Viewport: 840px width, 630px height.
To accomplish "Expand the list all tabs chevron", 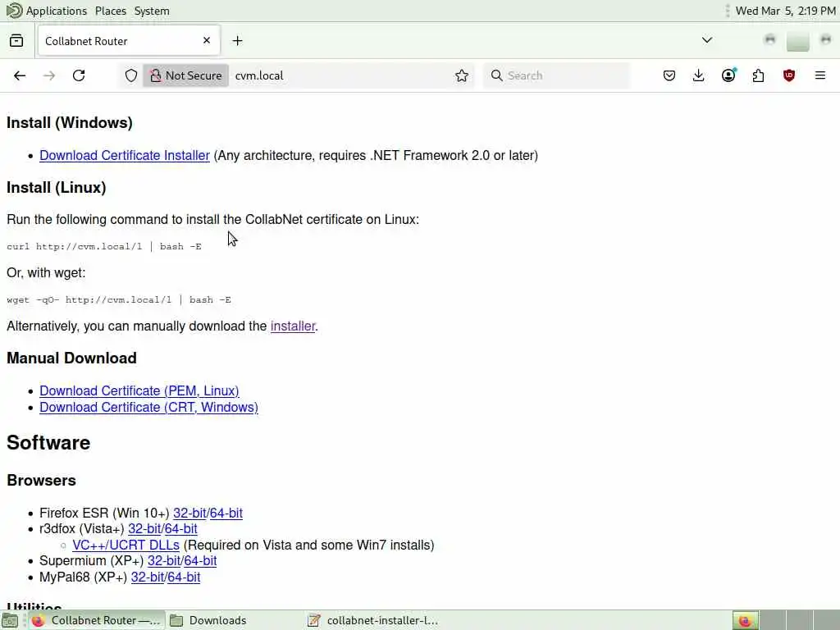I will coord(707,40).
